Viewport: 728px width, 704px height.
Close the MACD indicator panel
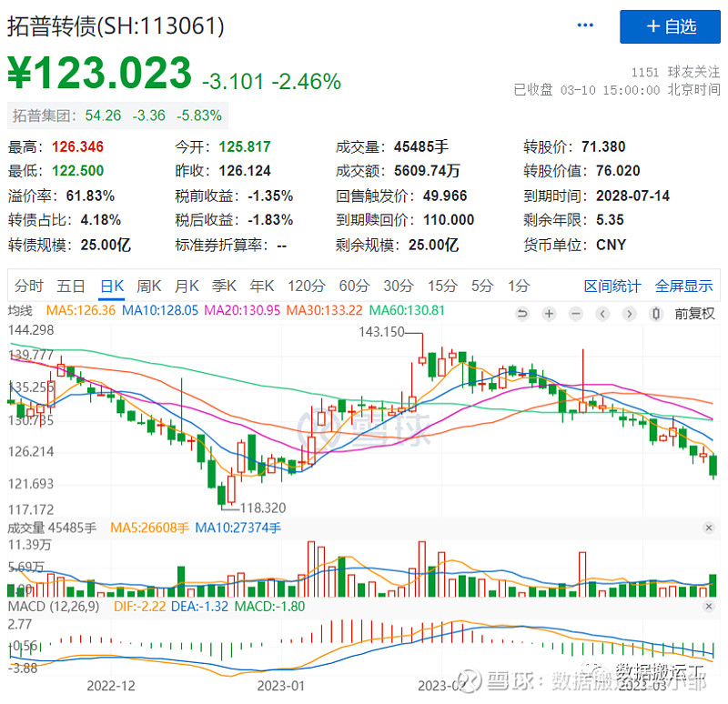709,606
